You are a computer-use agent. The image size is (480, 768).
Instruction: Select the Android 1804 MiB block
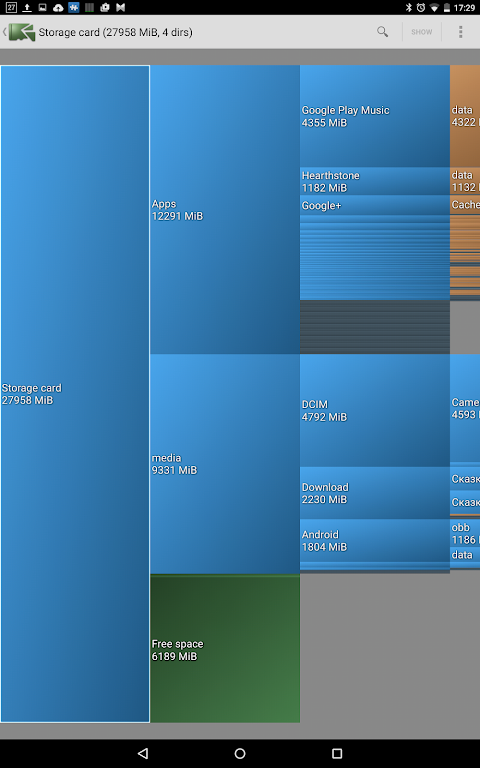(375, 541)
